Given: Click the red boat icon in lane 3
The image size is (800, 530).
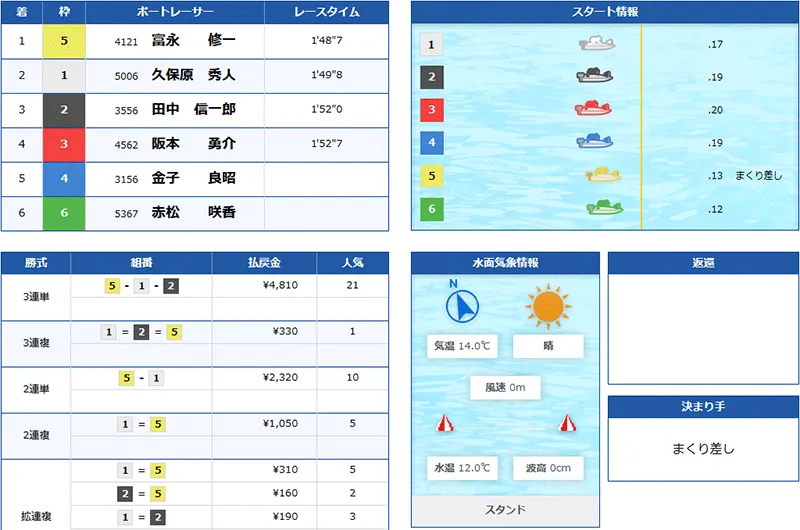Looking at the screenshot, I should coord(593,108).
